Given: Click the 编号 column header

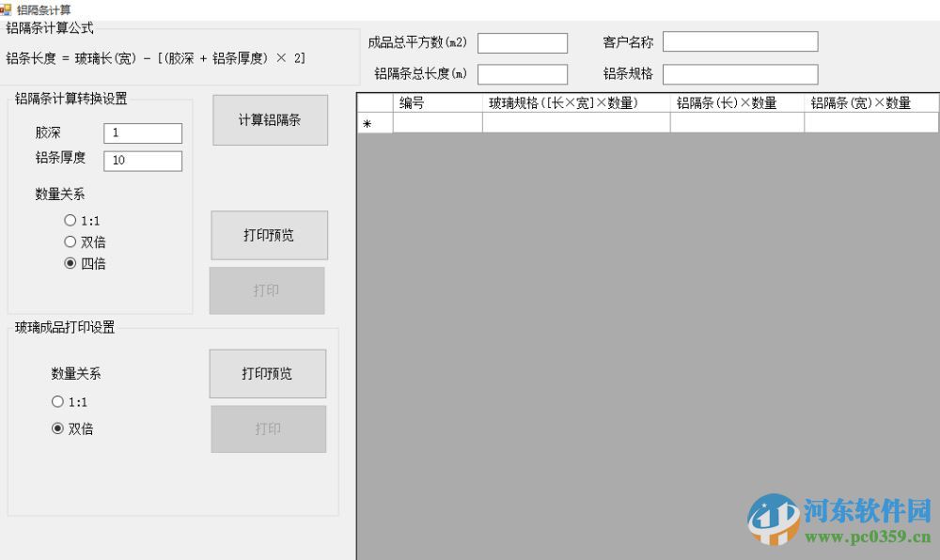Looking at the screenshot, I should (x=437, y=103).
